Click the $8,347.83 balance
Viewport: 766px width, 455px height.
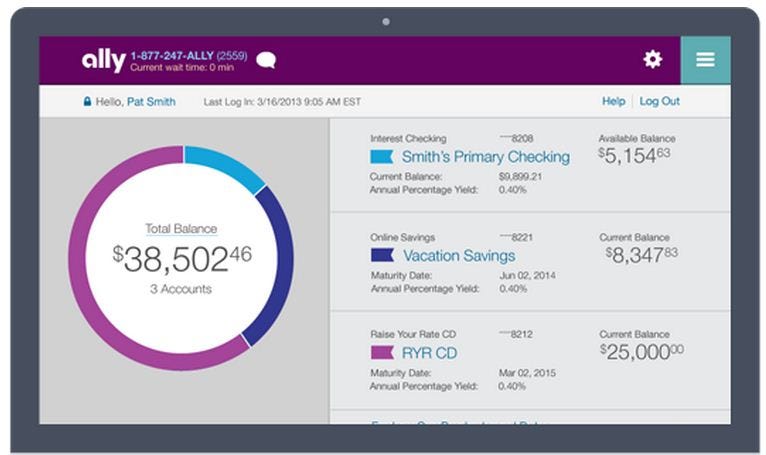[x=641, y=255]
